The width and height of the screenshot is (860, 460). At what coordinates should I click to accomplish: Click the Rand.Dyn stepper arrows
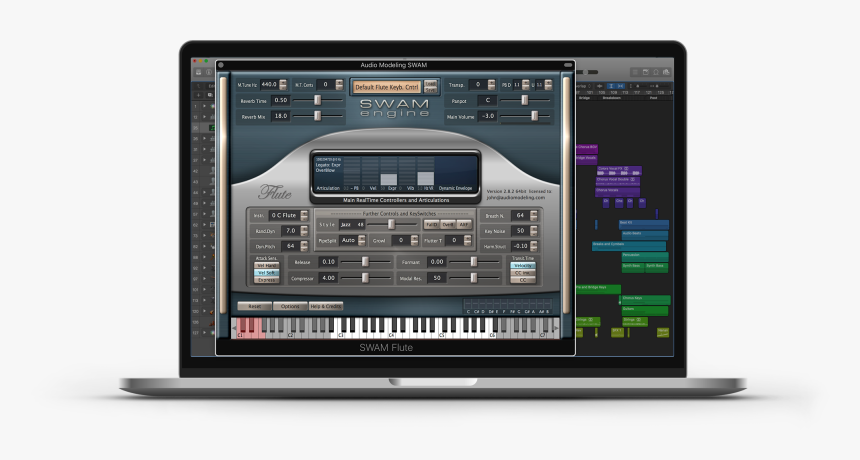click(304, 231)
